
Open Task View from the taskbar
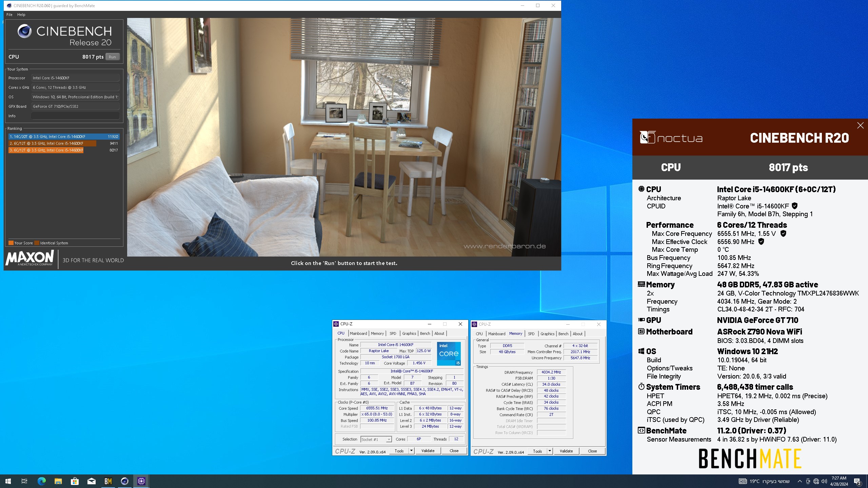click(x=24, y=481)
